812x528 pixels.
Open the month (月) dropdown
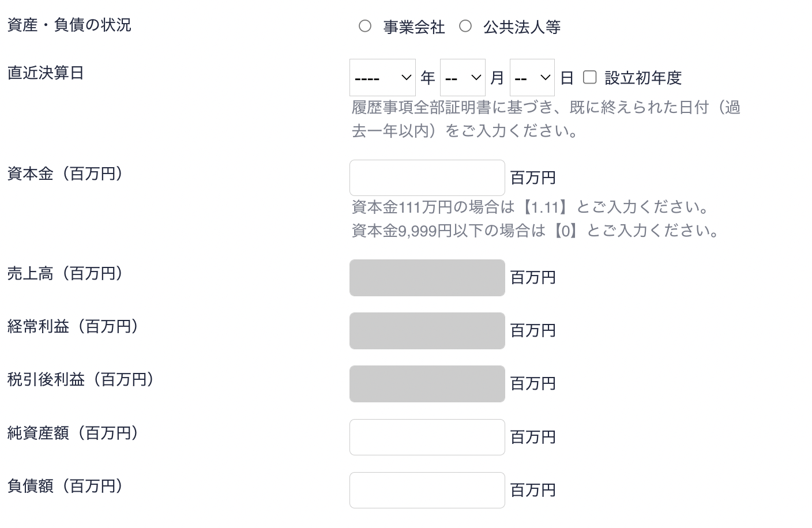coord(463,77)
